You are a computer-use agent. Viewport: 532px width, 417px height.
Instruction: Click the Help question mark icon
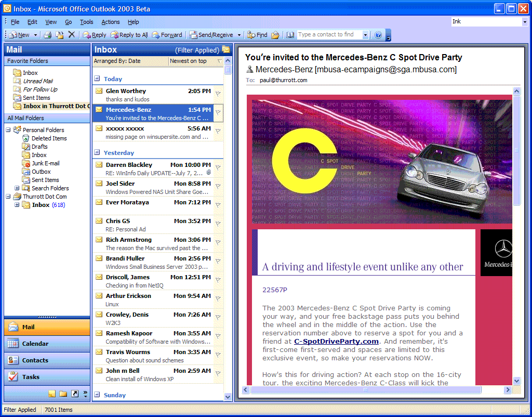pyautogui.click(x=378, y=35)
